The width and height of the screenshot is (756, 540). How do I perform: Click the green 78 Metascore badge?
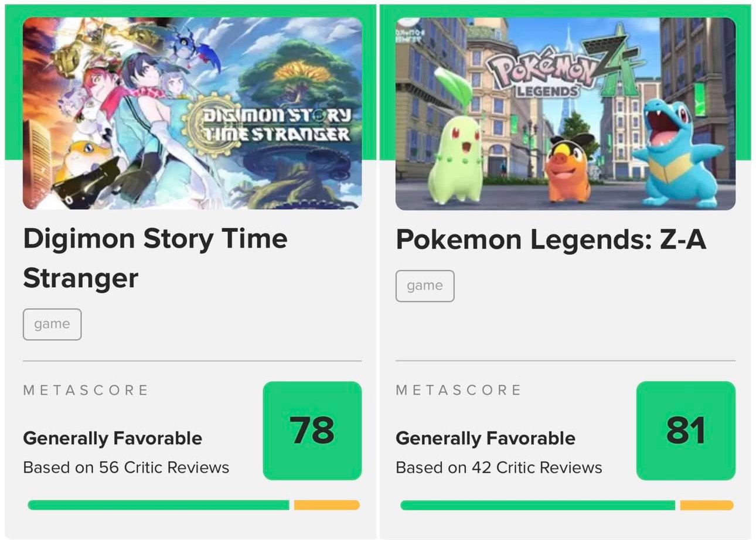(312, 430)
